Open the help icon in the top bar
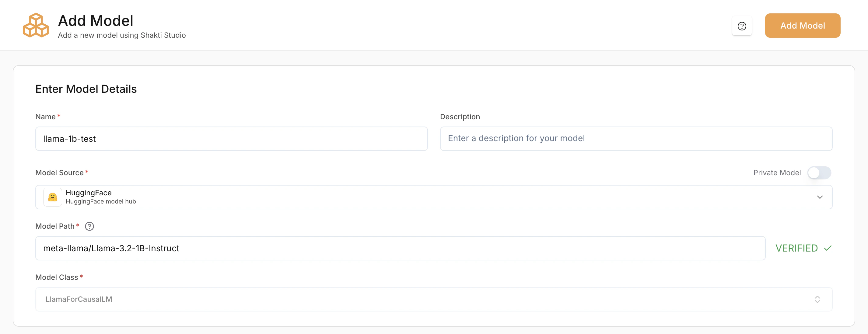Screen dimensions: 868x334 pos(742,26)
